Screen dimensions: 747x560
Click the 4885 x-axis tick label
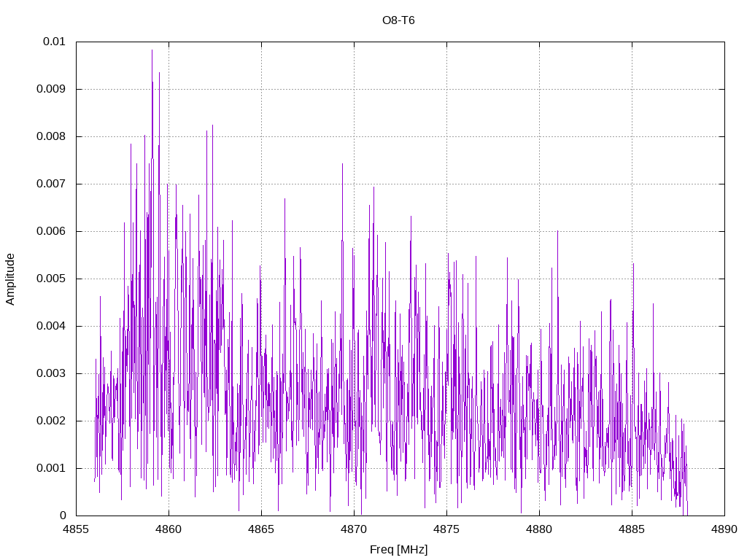click(x=632, y=529)
